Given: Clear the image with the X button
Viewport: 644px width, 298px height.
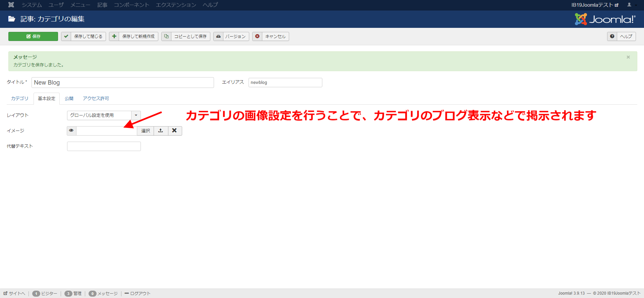Looking at the screenshot, I should click(174, 131).
